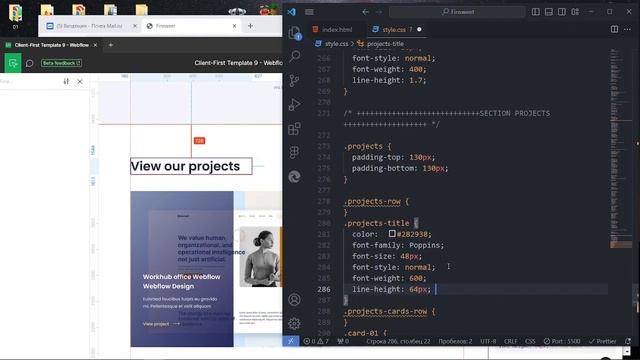640x360 pixels.
Task: Open the Search view in activity bar
Action: tap(294, 56)
